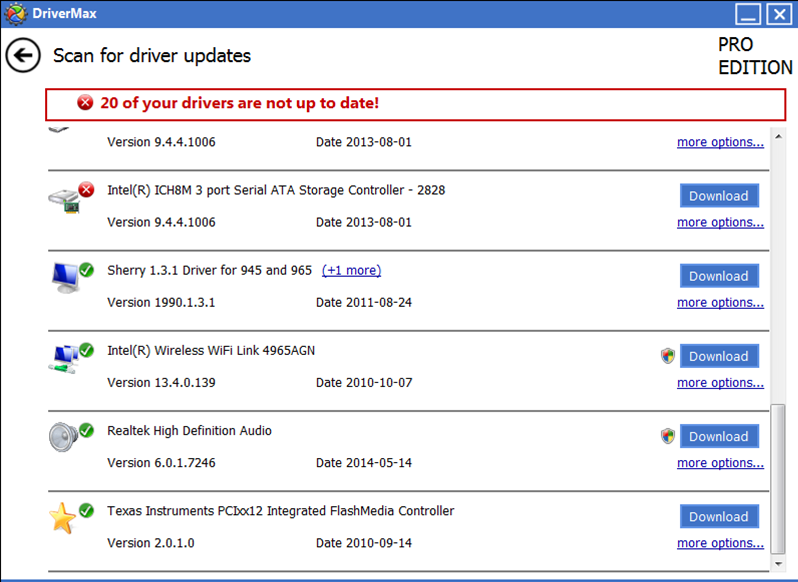Click the vertical scrollbar thumb

(x=778, y=479)
